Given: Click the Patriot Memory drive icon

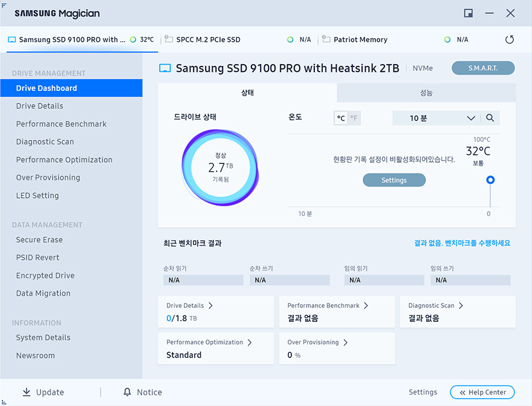Looking at the screenshot, I should (x=326, y=39).
